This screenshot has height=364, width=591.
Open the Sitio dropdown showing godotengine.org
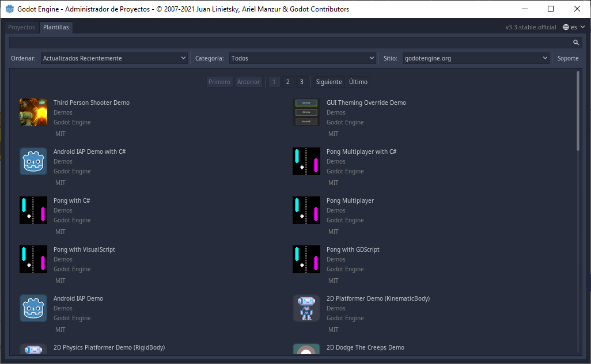pos(475,58)
